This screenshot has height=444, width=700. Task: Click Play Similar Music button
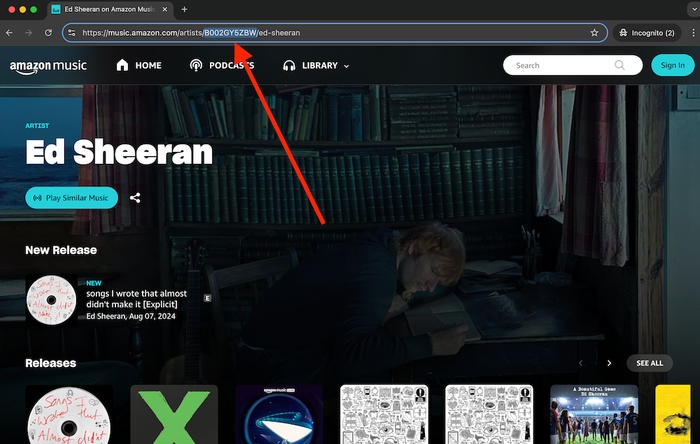pos(71,198)
